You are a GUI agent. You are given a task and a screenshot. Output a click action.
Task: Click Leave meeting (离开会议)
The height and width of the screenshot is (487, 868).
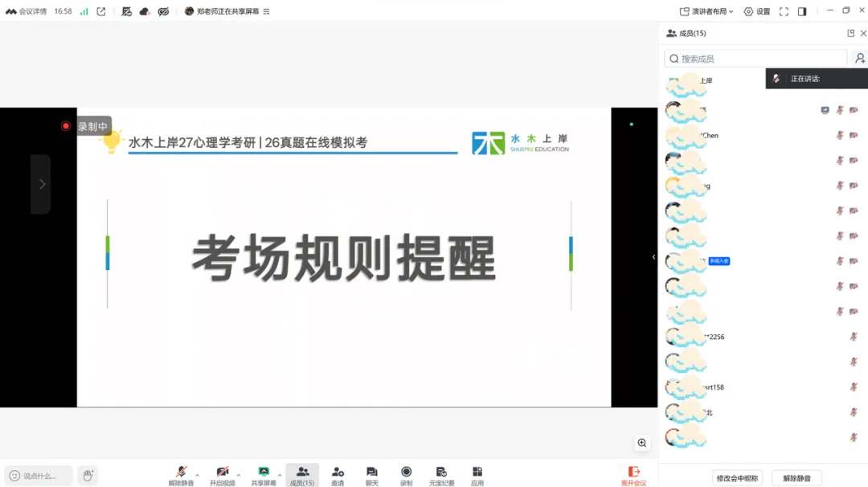(x=633, y=476)
